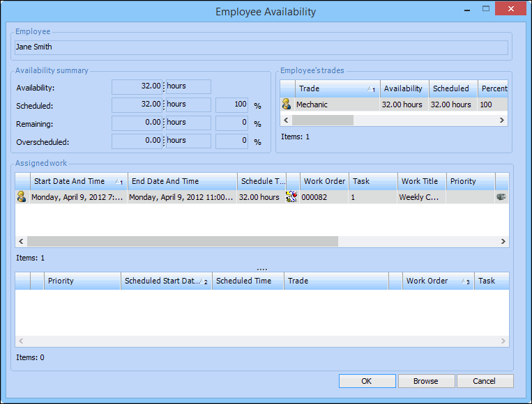Sort by End Date And Time header
Viewport: 532px width, 404px height.
tap(182, 181)
